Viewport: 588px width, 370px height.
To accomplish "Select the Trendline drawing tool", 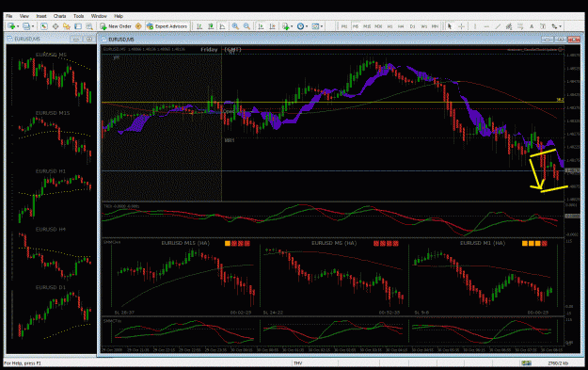I will coord(498,26).
